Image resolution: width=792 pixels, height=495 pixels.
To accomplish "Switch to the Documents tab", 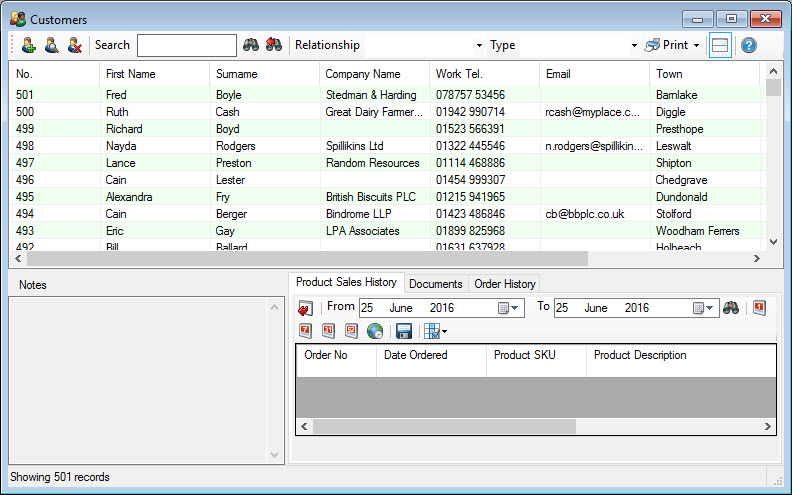I will pyautogui.click(x=436, y=284).
